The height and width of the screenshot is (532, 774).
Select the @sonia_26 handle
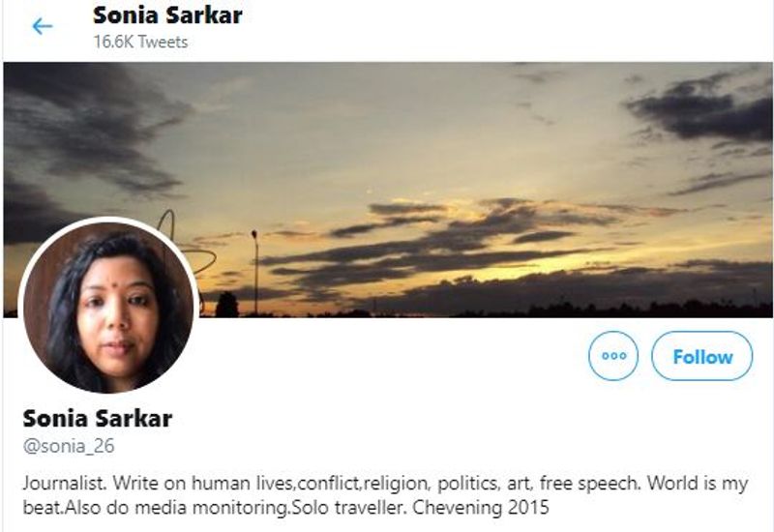click(69, 446)
